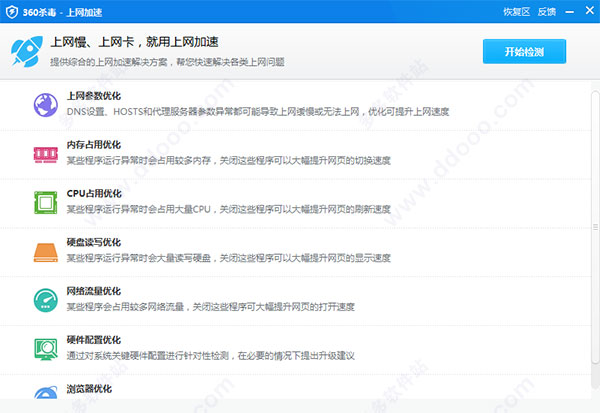Open the 反馈 feedback link
Image resolution: width=600 pixels, height=413 pixels.
coord(546,12)
